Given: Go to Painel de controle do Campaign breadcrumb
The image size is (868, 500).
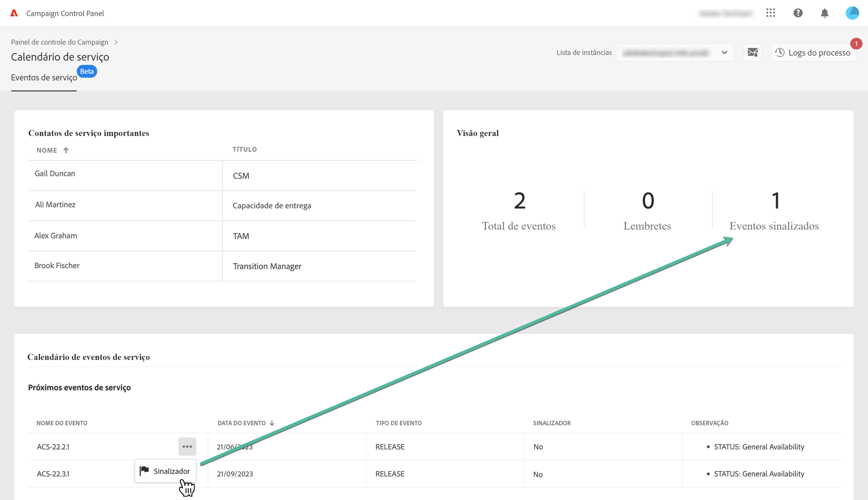Looking at the screenshot, I should click(x=59, y=42).
